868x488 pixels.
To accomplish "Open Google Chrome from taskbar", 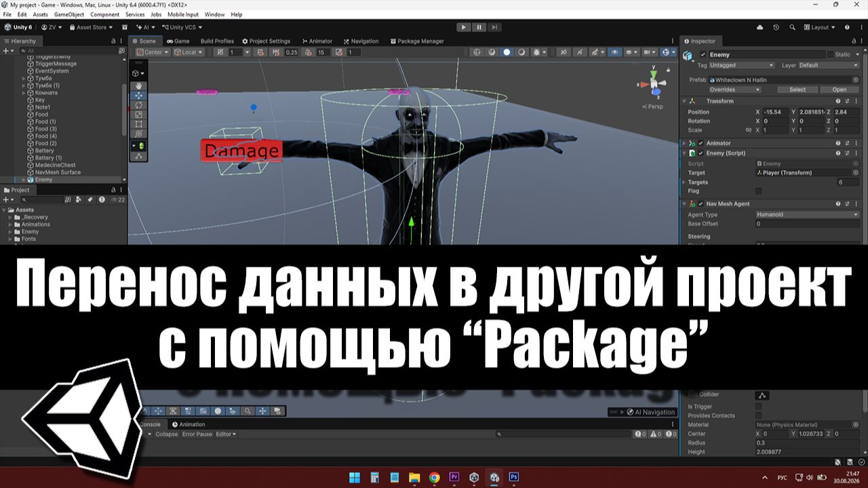I will pos(434,477).
